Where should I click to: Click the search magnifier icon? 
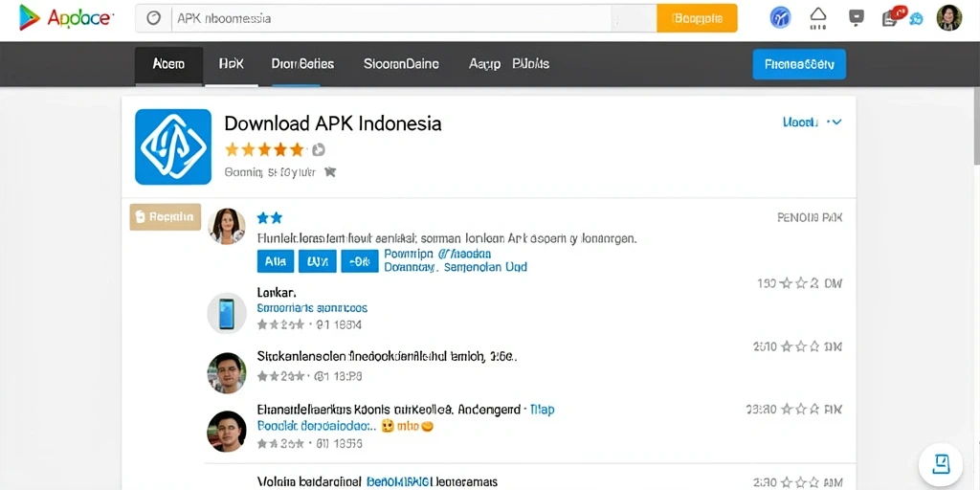154,18
